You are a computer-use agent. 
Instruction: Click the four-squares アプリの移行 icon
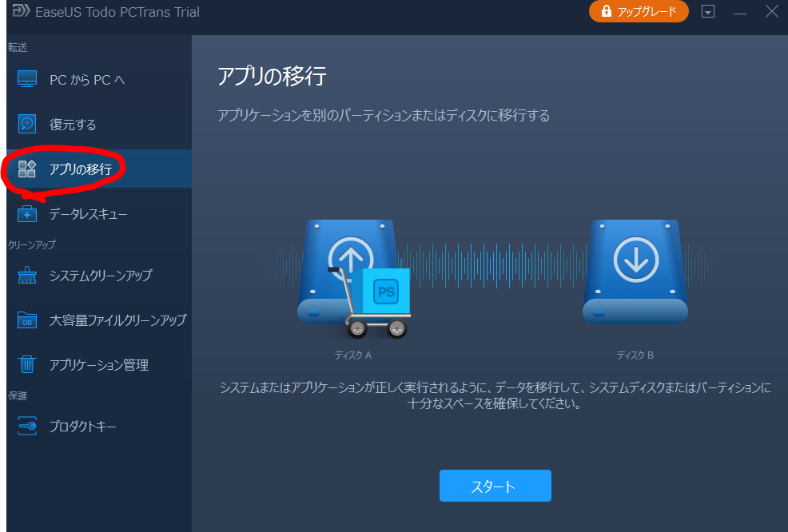tap(28, 169)
